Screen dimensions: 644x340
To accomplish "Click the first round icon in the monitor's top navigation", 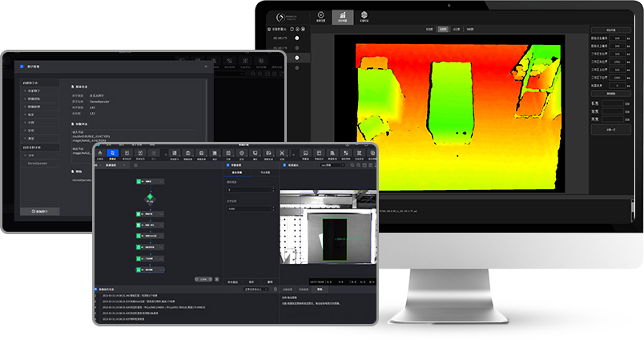I will (320, 15).
